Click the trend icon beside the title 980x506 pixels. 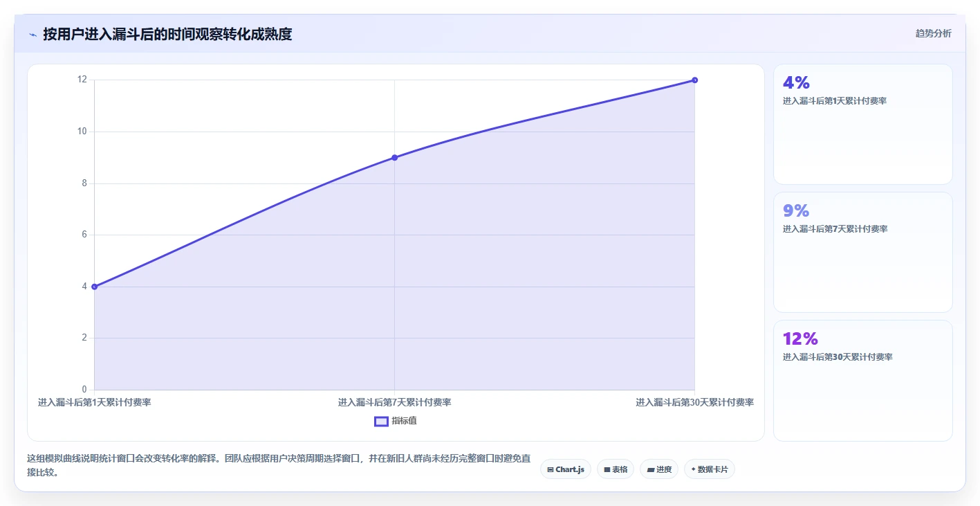tap(33, 34)
